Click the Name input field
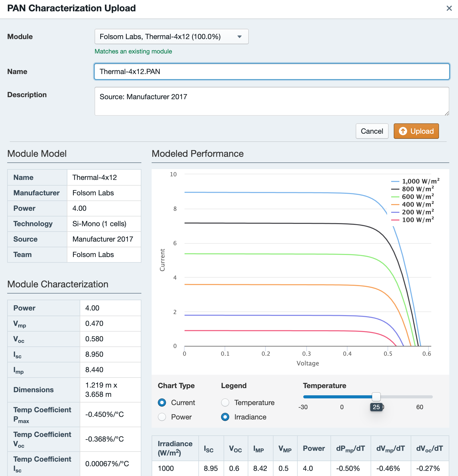The height and width of the screenshot is (476, 458). [x=272, y=71]
